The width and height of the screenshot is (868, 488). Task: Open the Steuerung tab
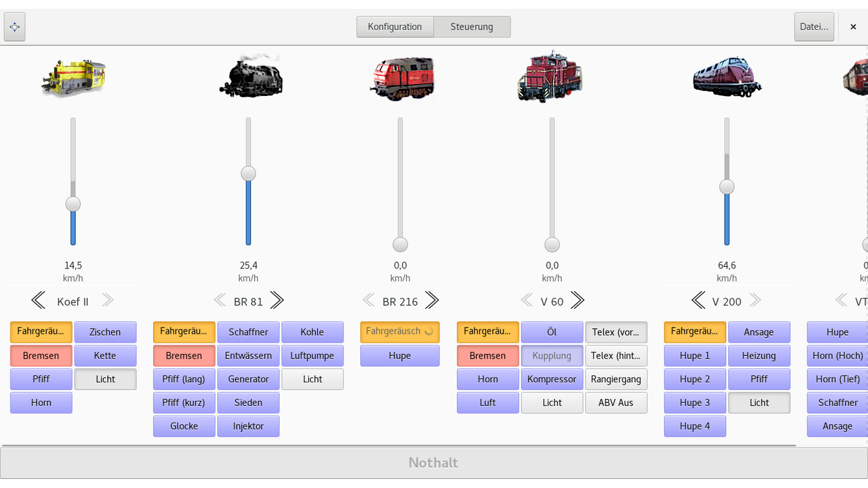[x=472, y=26]
